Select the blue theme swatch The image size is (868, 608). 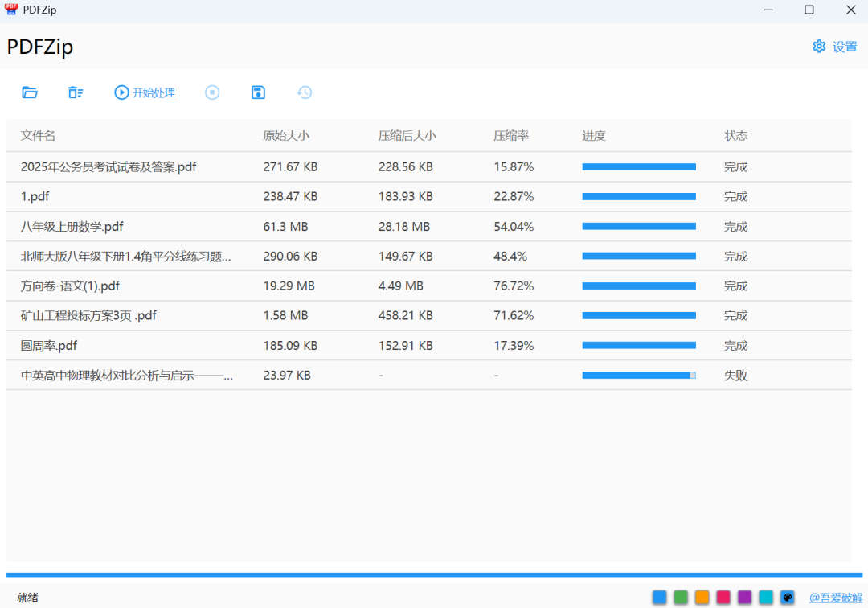[659, 597]
